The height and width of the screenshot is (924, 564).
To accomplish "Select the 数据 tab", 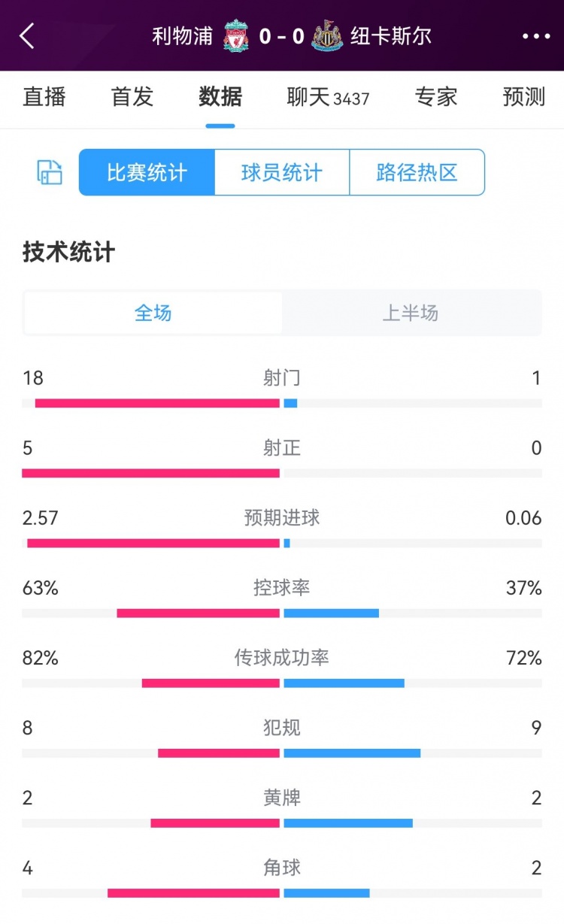I will (220, 97).
